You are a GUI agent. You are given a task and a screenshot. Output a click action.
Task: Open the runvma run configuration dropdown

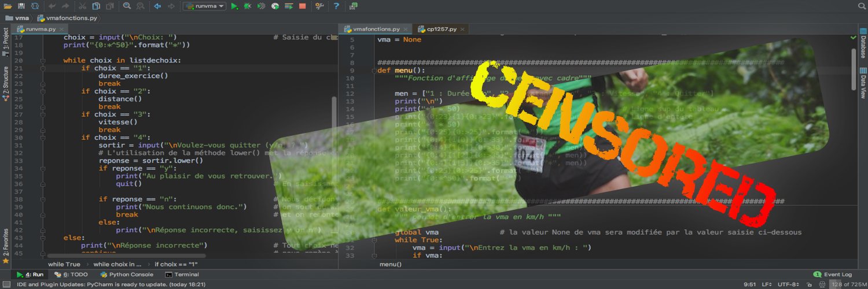pyautogui.click(x=204, y=6)
